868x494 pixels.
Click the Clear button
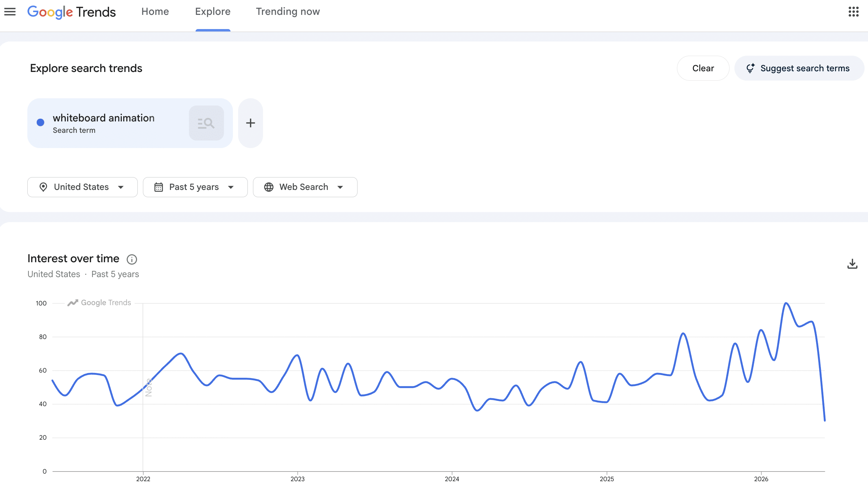coord(703,68)
